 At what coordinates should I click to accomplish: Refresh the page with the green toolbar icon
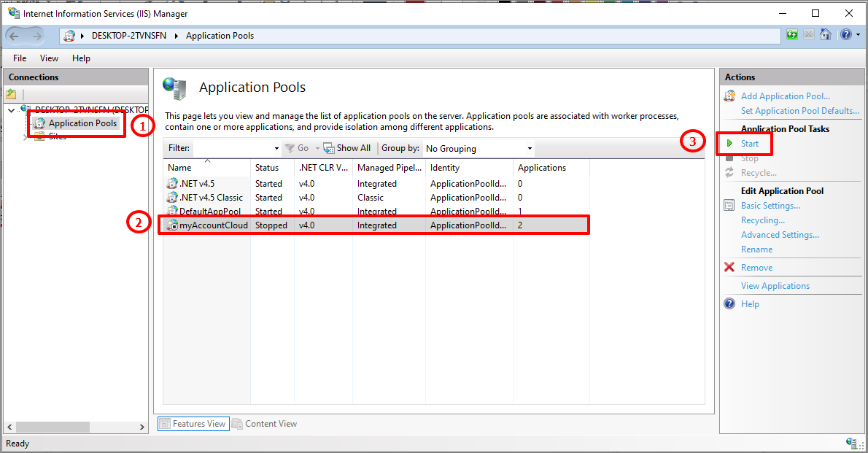[x=792, y=35]
